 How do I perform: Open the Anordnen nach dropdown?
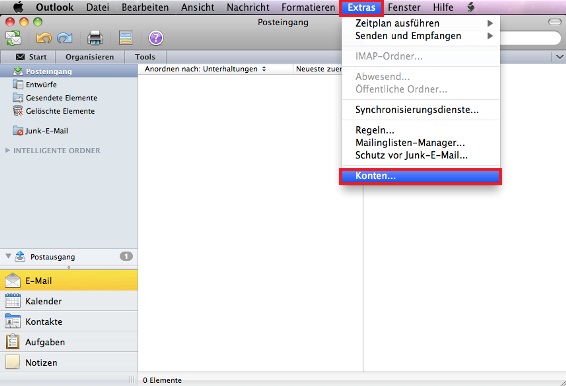(205, 69)
